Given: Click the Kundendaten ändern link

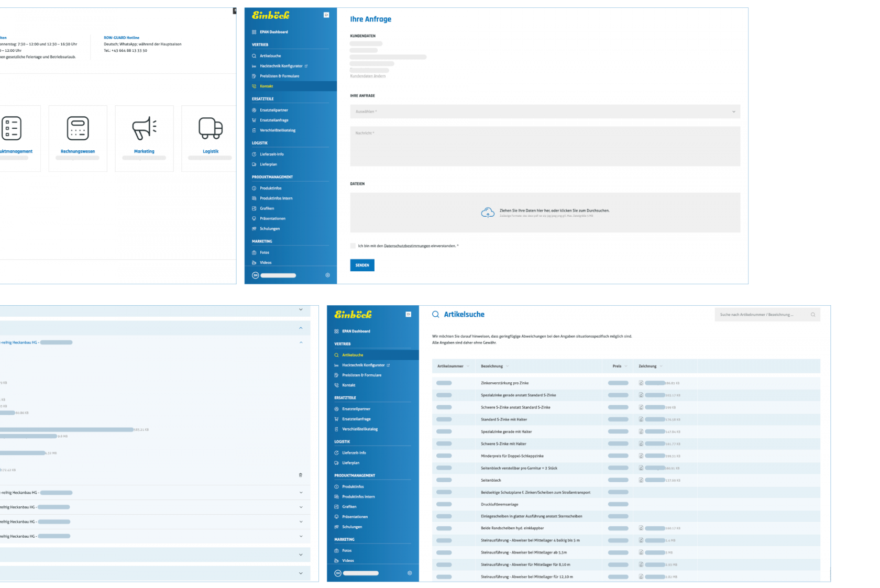Looking at the screenshot, I should coord(368,76).
